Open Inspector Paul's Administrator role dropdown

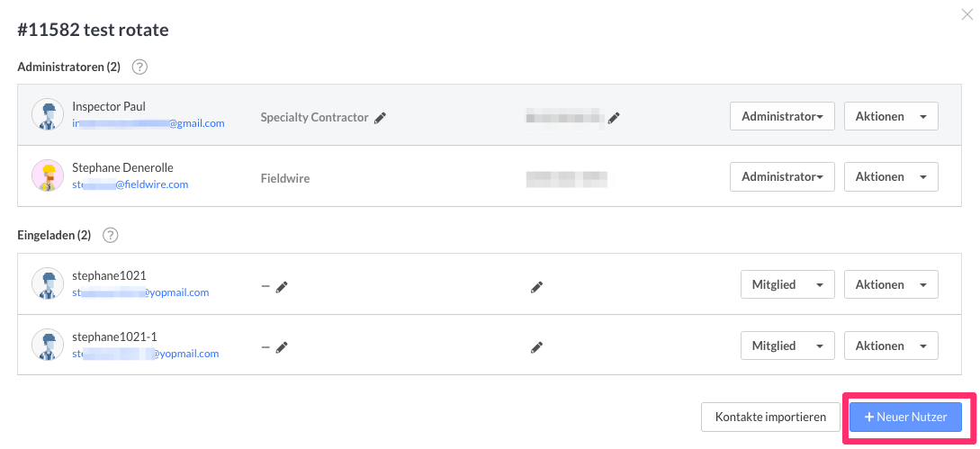781,116
